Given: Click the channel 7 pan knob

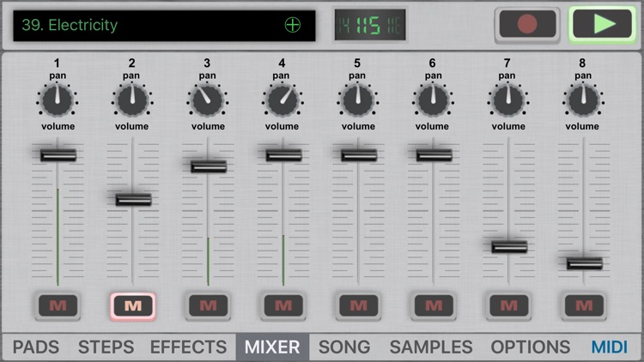Looking at the screenshot, I should coord(508,100).
